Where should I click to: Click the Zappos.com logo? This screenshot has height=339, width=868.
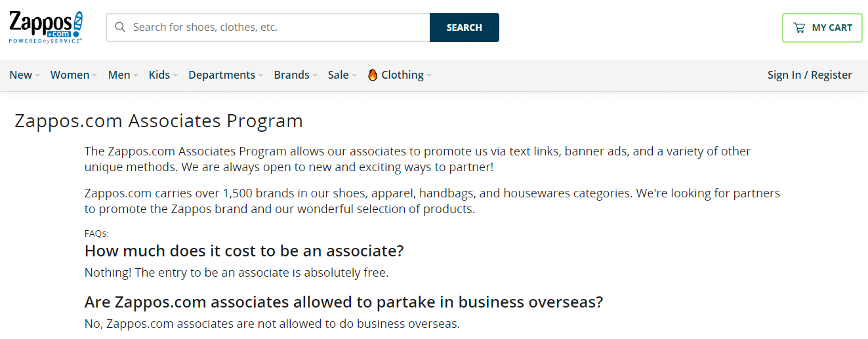click(46, 27)
